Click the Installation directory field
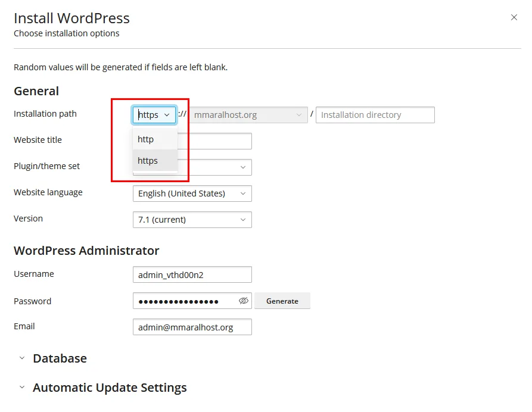The height and width of the screenshot is (412, 532). tap(375, 115)
